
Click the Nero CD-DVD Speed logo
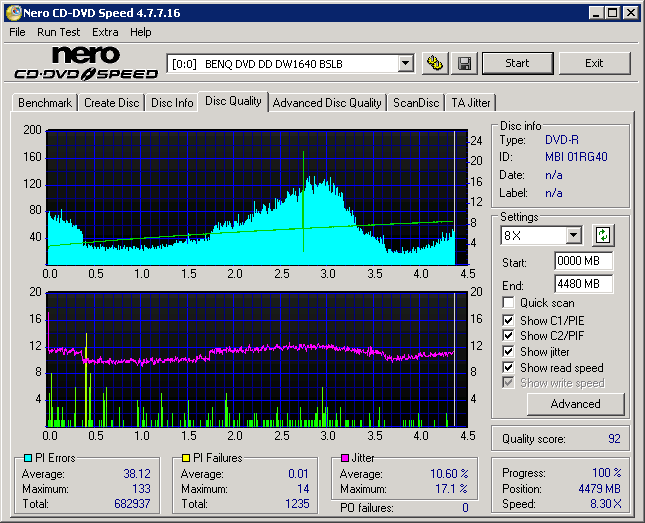(86, 63)
